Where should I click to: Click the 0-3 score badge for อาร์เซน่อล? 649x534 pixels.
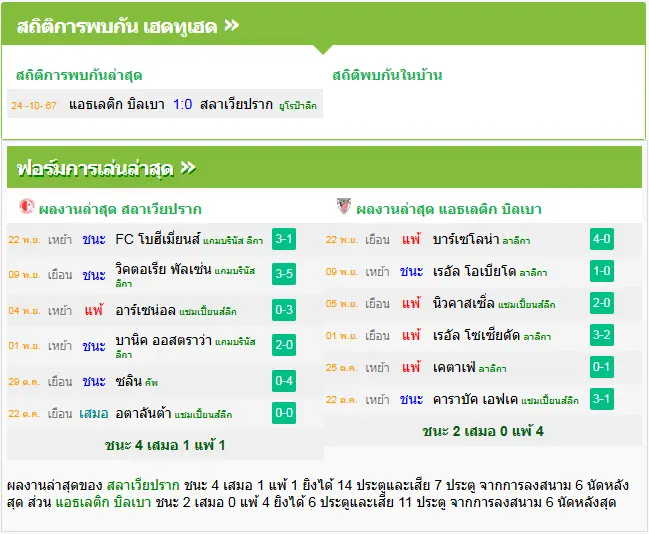(x=284, y=310)
